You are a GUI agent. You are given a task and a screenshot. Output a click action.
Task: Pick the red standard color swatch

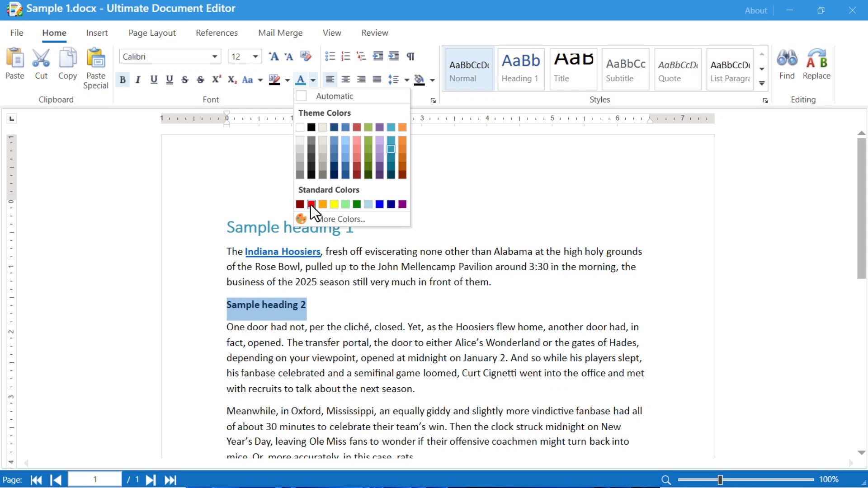pyautogui.click(x=311, y=204)
